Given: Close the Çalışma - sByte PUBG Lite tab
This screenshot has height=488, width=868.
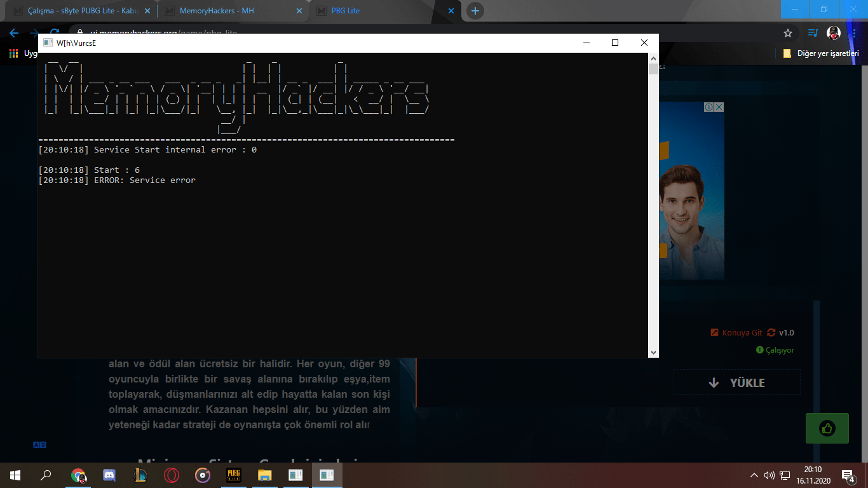Looking at the screenshot, I should pos(147,11).
